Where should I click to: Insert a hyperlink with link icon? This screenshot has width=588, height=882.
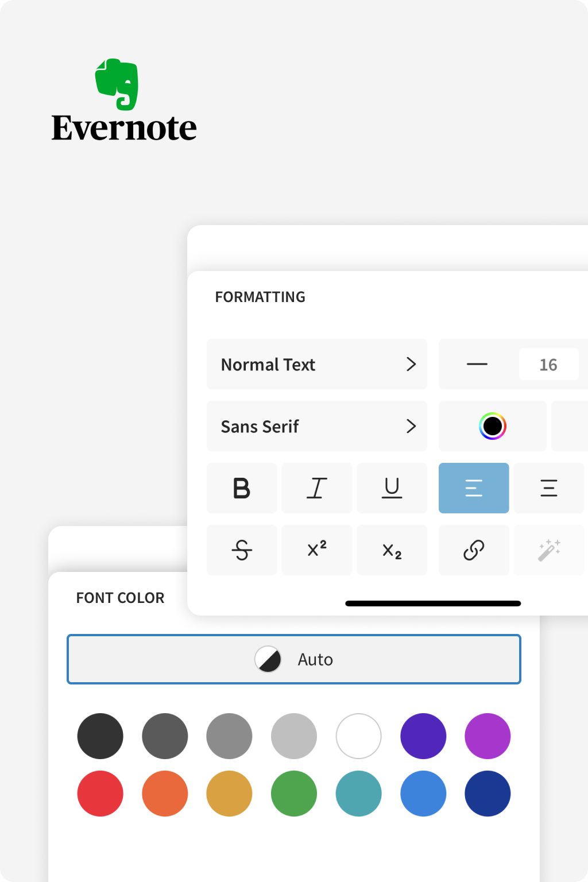(474, 550)
